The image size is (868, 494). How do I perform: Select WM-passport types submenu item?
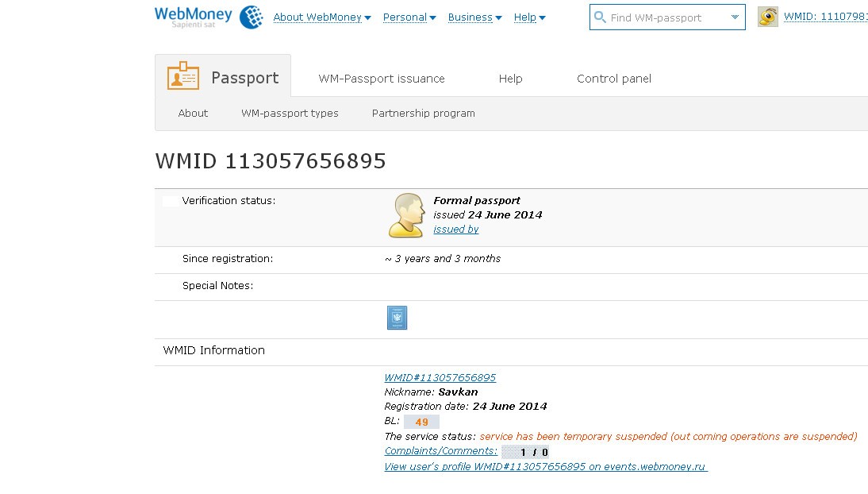point(290,114)
